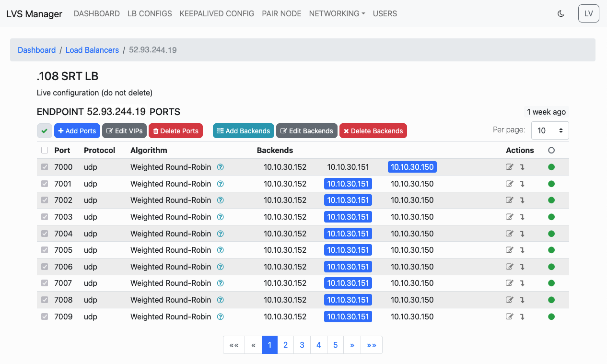Go to the Dashboard nav item

coord(97,13)
